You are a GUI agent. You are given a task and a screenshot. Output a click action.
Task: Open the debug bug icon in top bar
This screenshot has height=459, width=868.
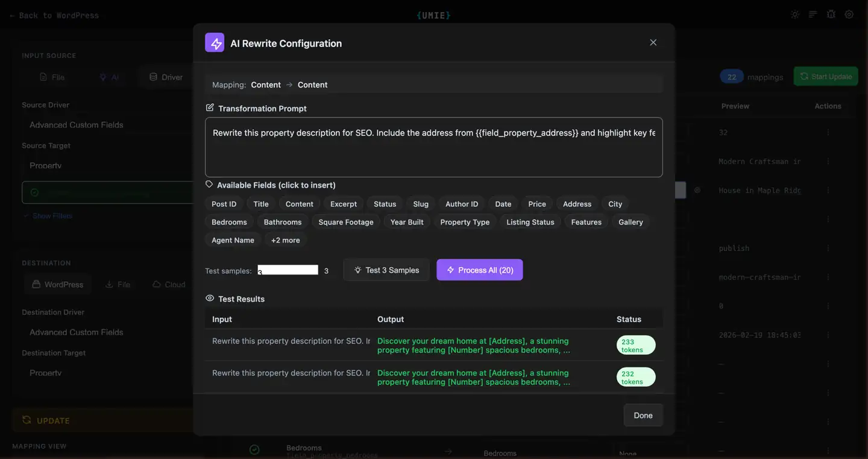(x=831, y=14)
